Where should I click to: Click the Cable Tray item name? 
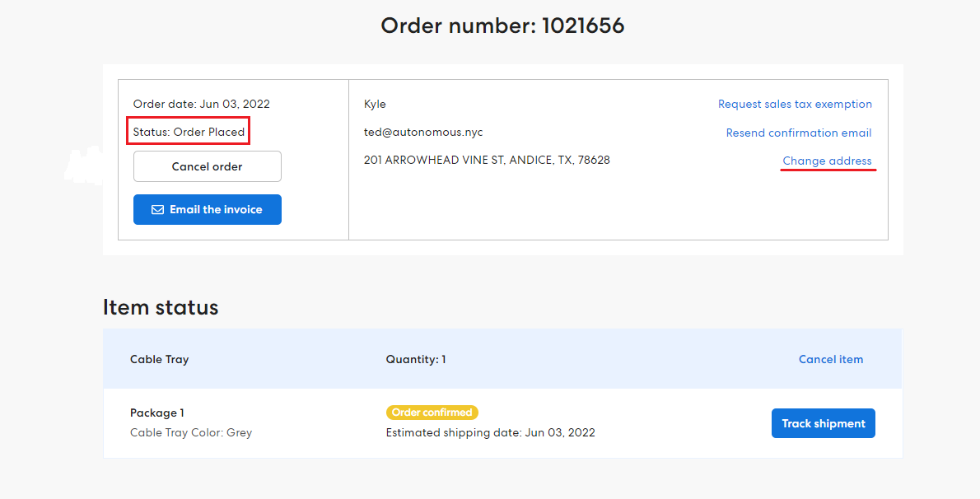pyautogui.click(x=159, y=359)
